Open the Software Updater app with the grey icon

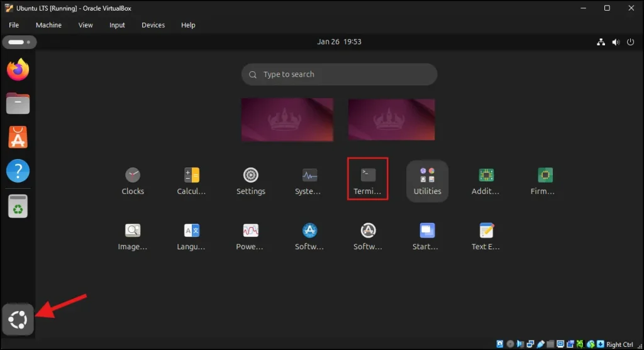click(368, 237)
